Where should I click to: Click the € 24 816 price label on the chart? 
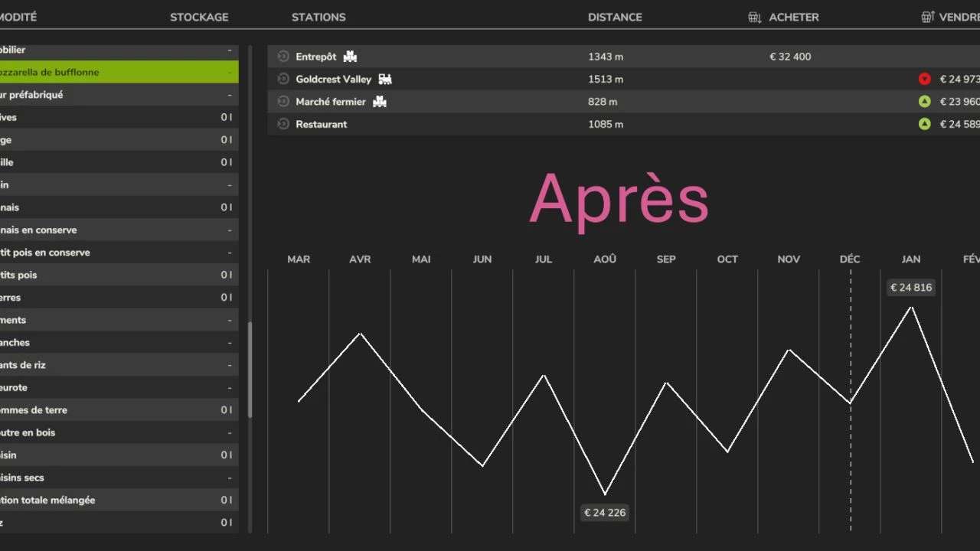coord(911,287)
